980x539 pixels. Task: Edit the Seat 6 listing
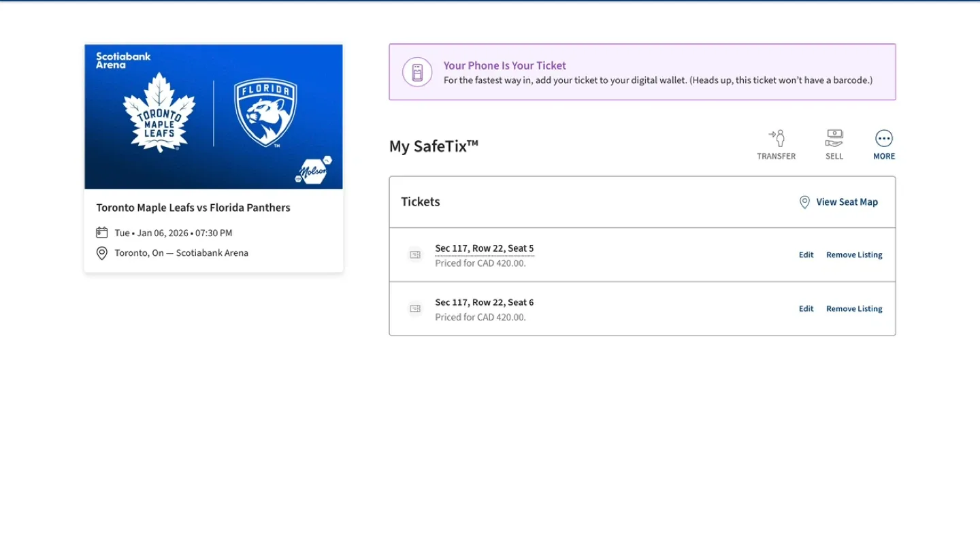tap(806, 308)
